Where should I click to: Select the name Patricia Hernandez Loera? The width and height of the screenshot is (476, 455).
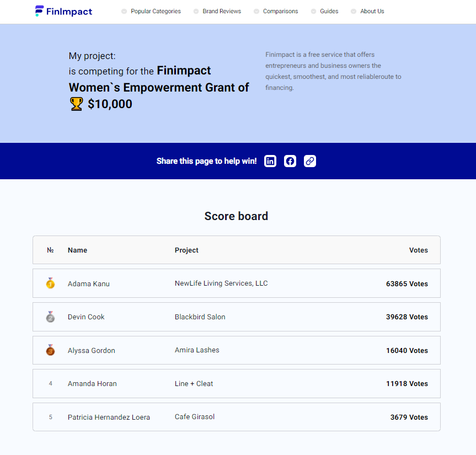[x=109, y=417]
